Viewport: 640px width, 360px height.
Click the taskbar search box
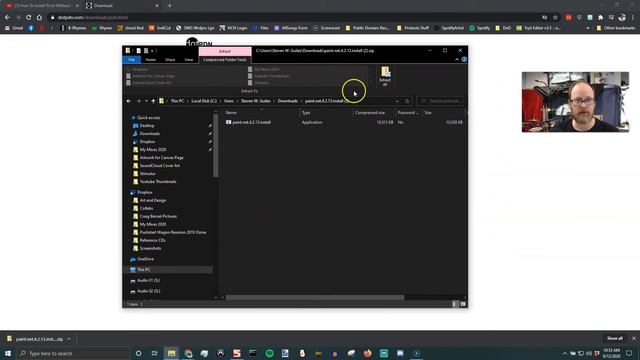coord(73,353)
